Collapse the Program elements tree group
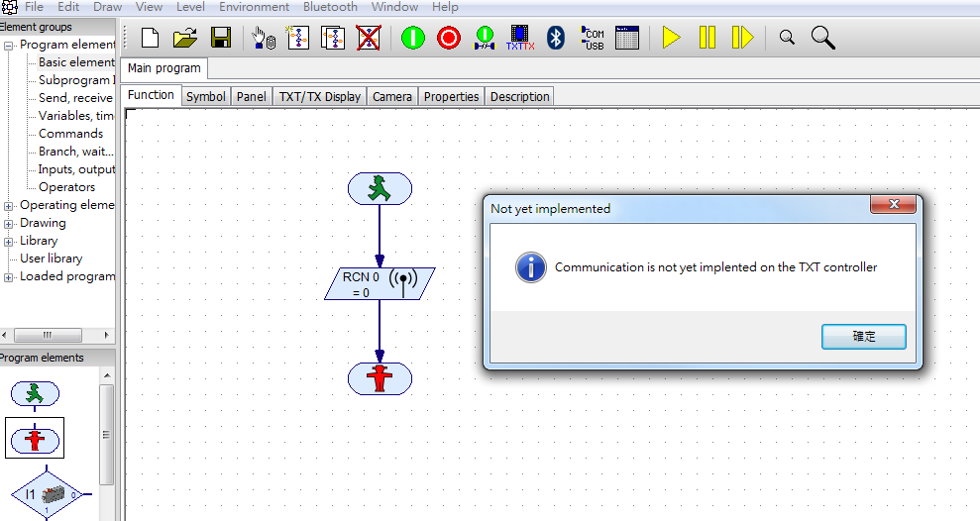This screenshot has width=980, height=521. point(9,45)
